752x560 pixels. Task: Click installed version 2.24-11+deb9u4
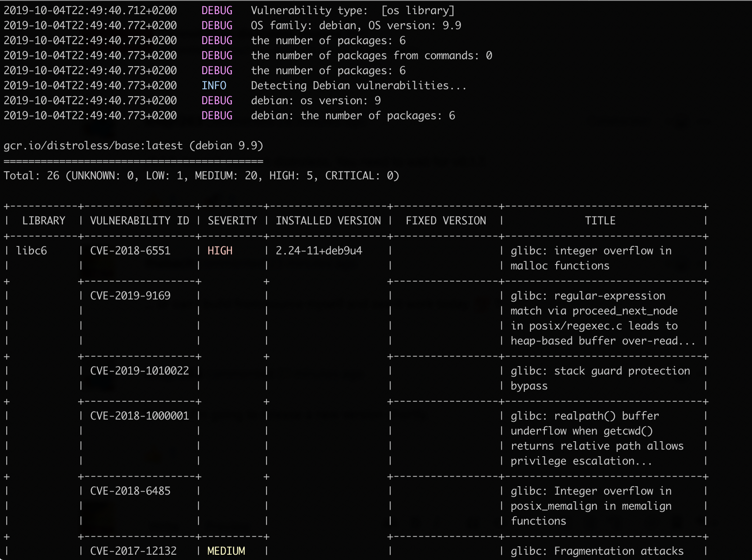pyautogui.click(x=319, y=251)
